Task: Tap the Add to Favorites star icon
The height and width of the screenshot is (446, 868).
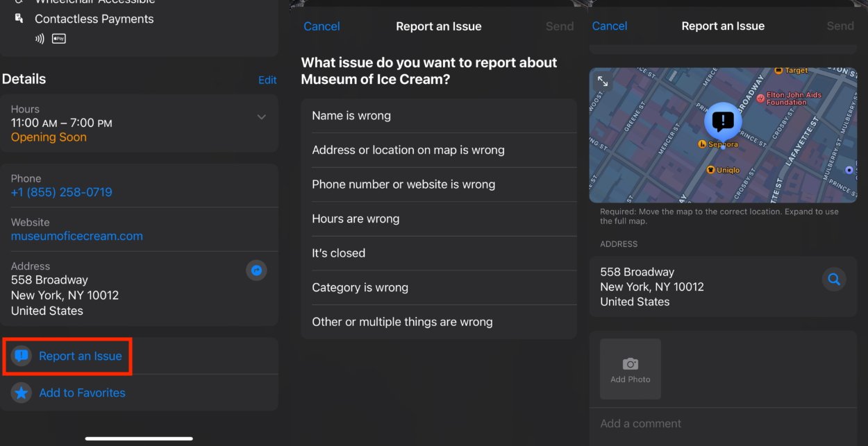Action: pyautogui.click(x=21, y=393)
